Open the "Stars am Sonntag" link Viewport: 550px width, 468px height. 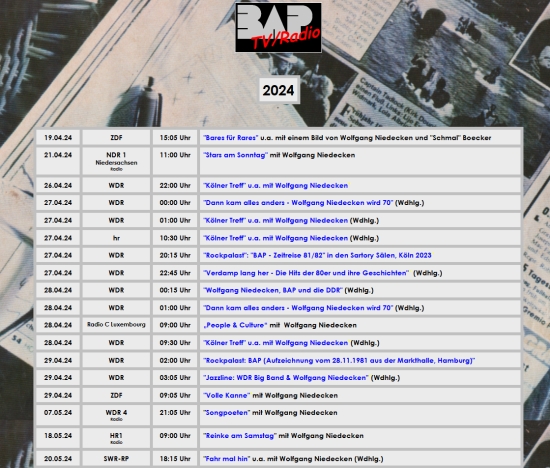click(x=235, y=155)
